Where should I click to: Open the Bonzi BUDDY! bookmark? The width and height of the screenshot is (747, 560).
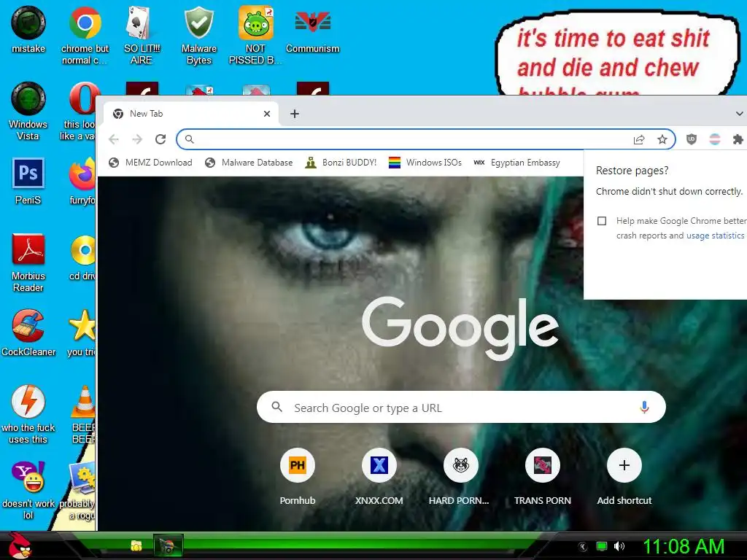[x=341, y=163]
